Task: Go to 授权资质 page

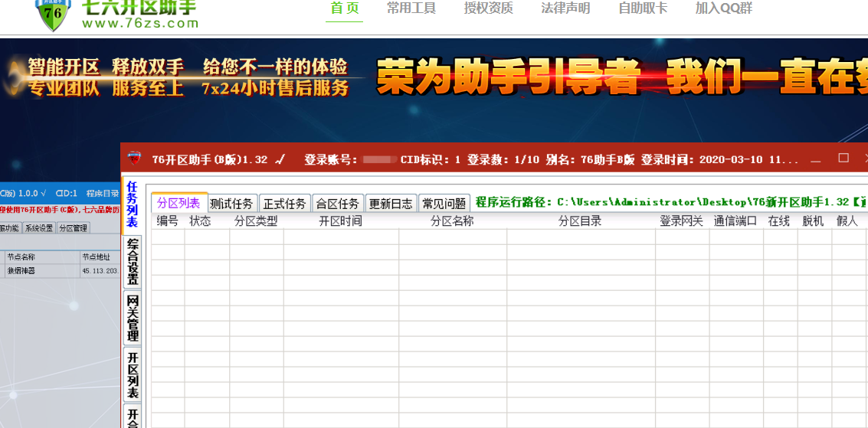Action: tap(488, 8)
